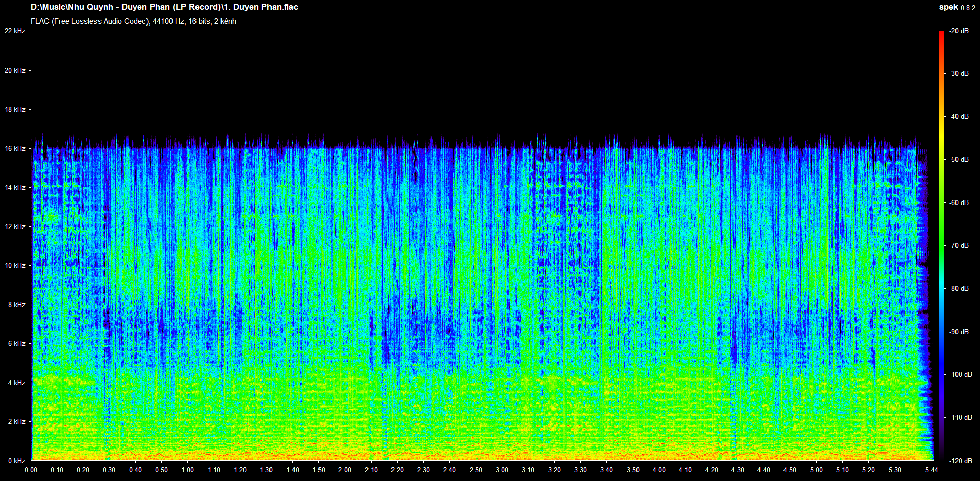This screenshot has width=980, height=481.
Task: Click the -20 dB scale label
Action: click(958, 31)
